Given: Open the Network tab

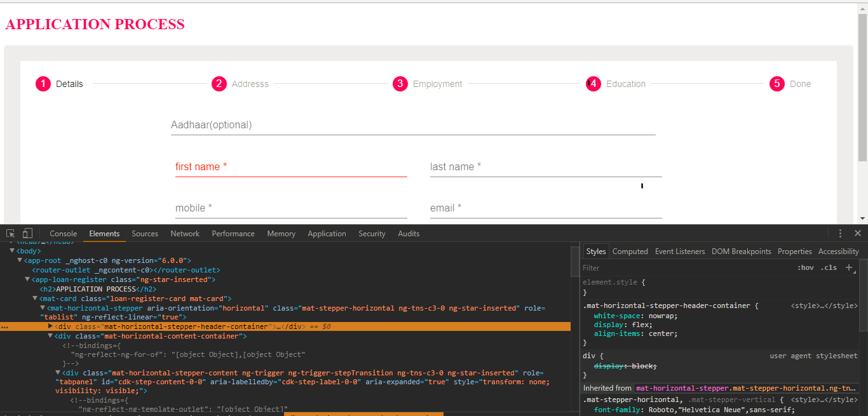Looking at the screenshot, I should (185, 234).
